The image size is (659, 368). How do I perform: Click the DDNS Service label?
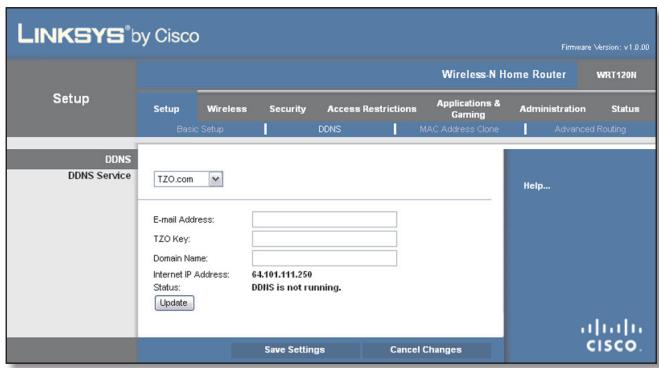(x=99, y=176)
